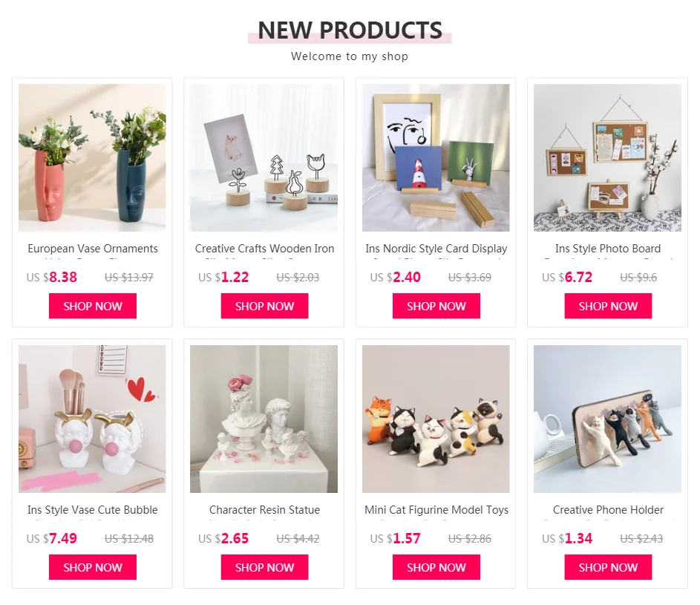This screenshot has height=605, width=700.
Task: Click SHOP NOW for Character Resin Statue
Action: [264, 567]
